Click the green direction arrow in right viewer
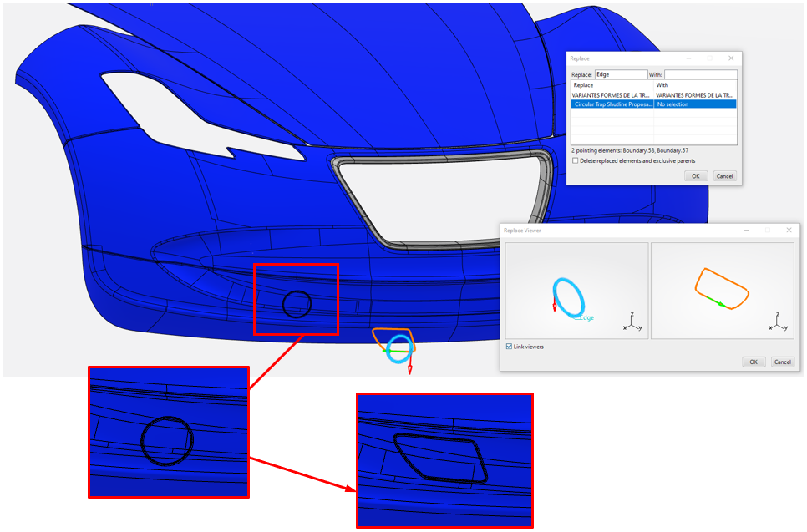This screenshot has width=807, height=532. pos(719,304)
